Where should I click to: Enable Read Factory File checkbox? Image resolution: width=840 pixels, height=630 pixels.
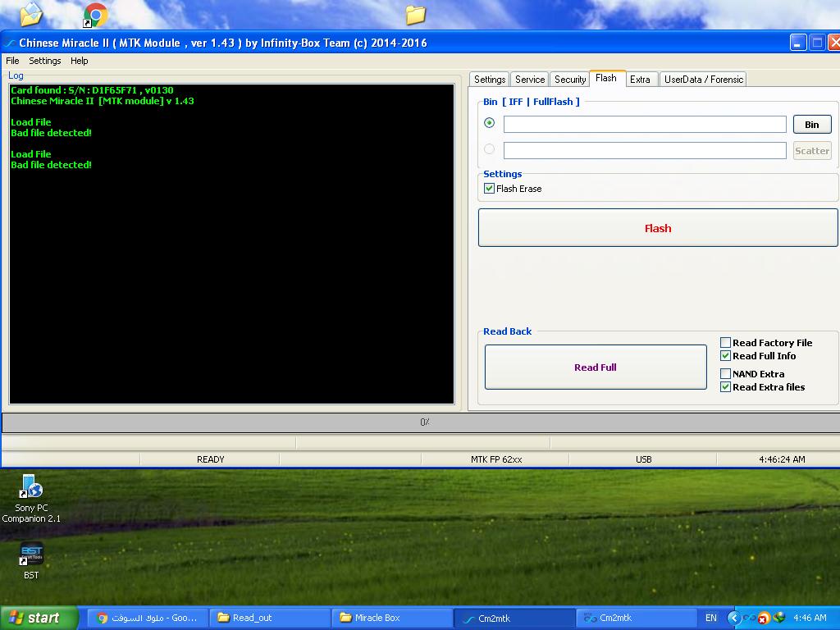725,342
